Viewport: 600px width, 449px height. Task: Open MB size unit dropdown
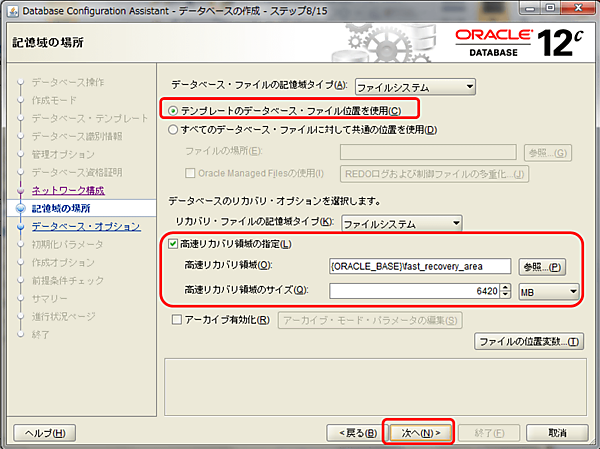(x=548, y=292)
